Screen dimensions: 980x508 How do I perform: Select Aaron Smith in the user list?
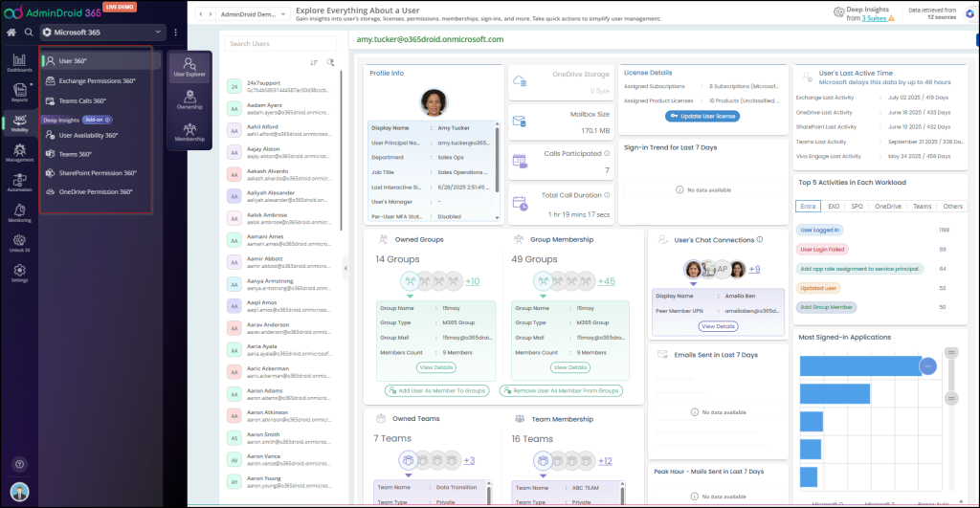coord(282,438)
